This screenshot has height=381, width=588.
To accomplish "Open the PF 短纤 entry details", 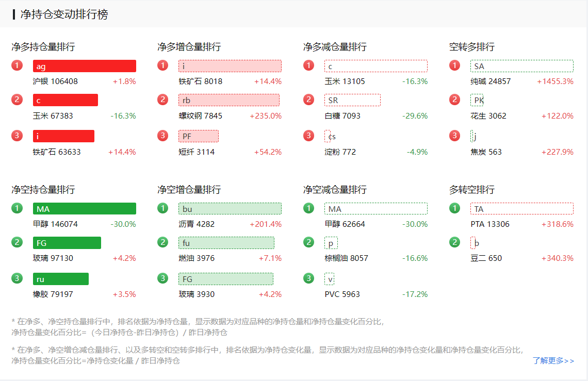I will pyautogui.click(x=199, y=136).
